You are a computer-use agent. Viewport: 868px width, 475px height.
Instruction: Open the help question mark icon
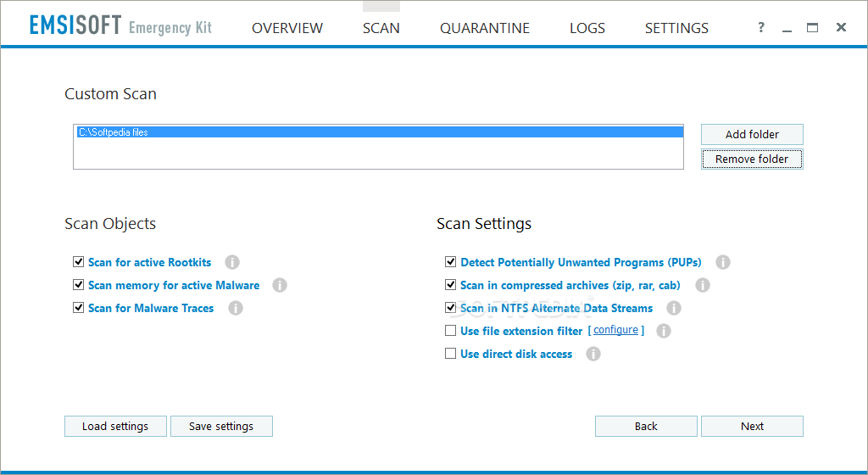(x=761, y=27)
